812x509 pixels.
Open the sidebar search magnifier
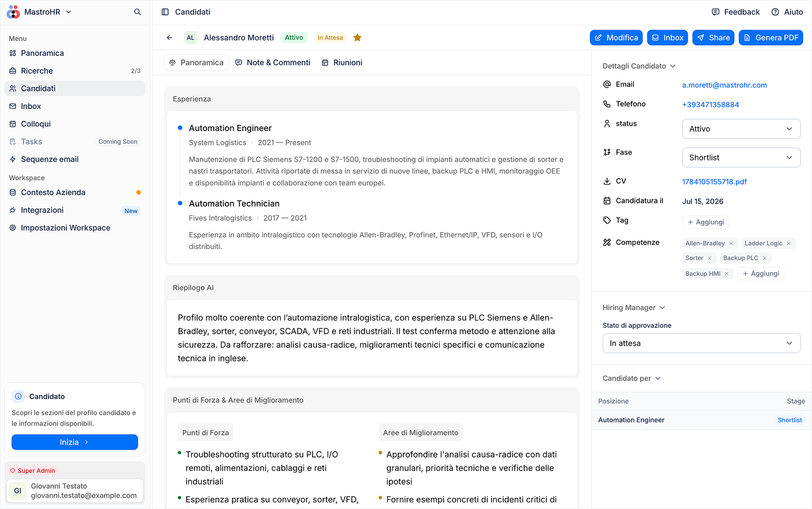[x=138, y=12]
